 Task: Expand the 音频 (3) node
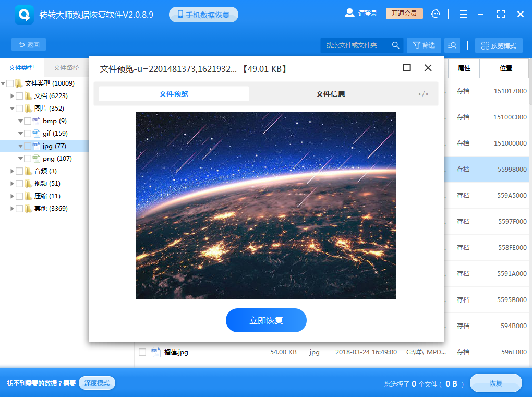point(12,171)
